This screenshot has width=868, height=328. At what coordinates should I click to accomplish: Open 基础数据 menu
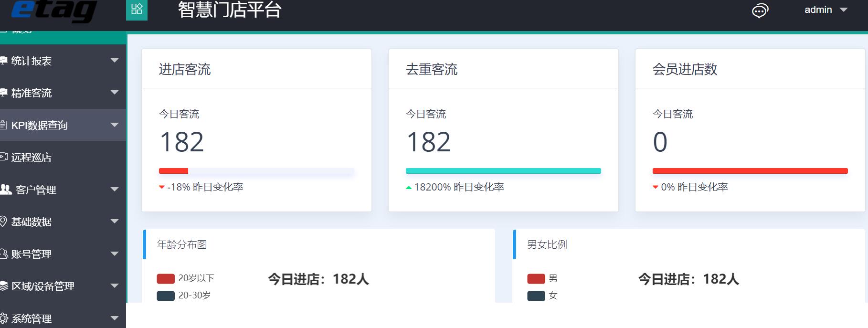pos(63,222)
